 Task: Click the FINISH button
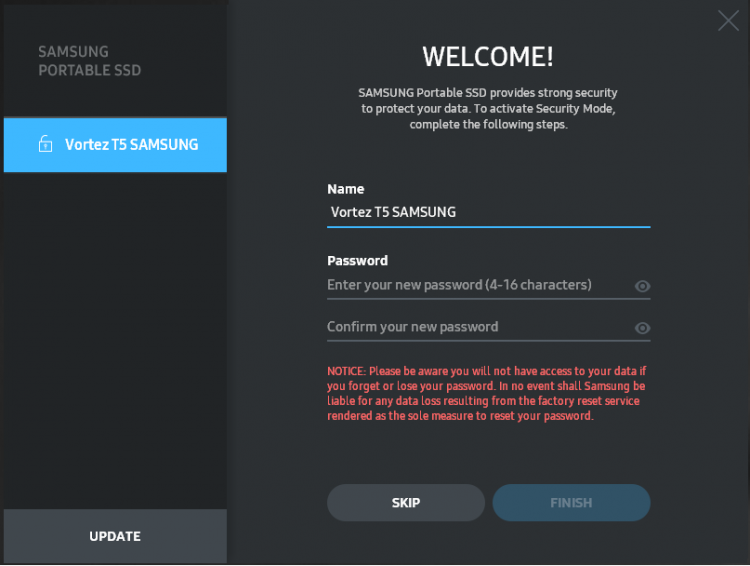571,502
